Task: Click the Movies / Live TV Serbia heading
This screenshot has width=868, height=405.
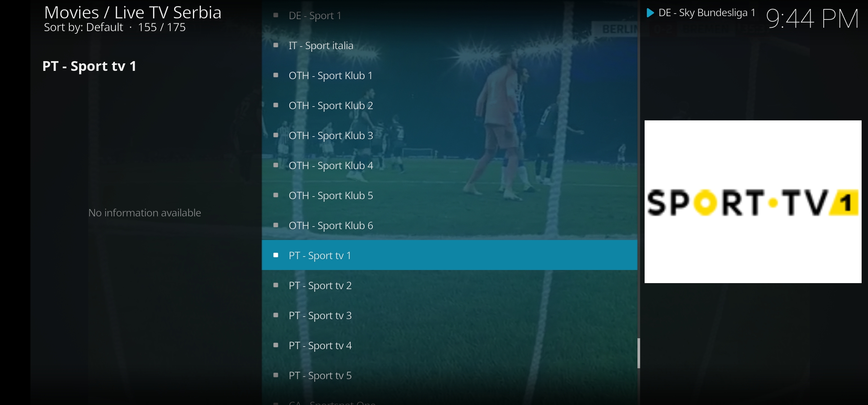Action: (133, 12)
